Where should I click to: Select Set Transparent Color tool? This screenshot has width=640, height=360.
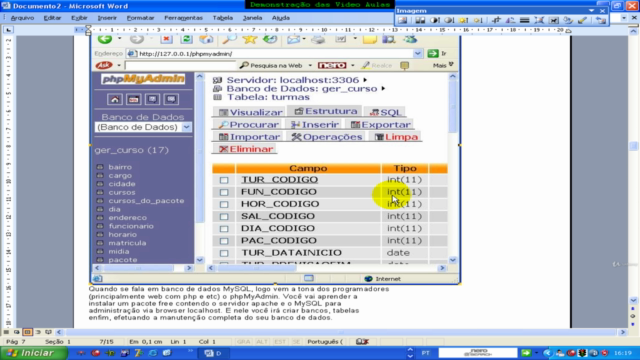pyautogui.click(x=583, y=20)
